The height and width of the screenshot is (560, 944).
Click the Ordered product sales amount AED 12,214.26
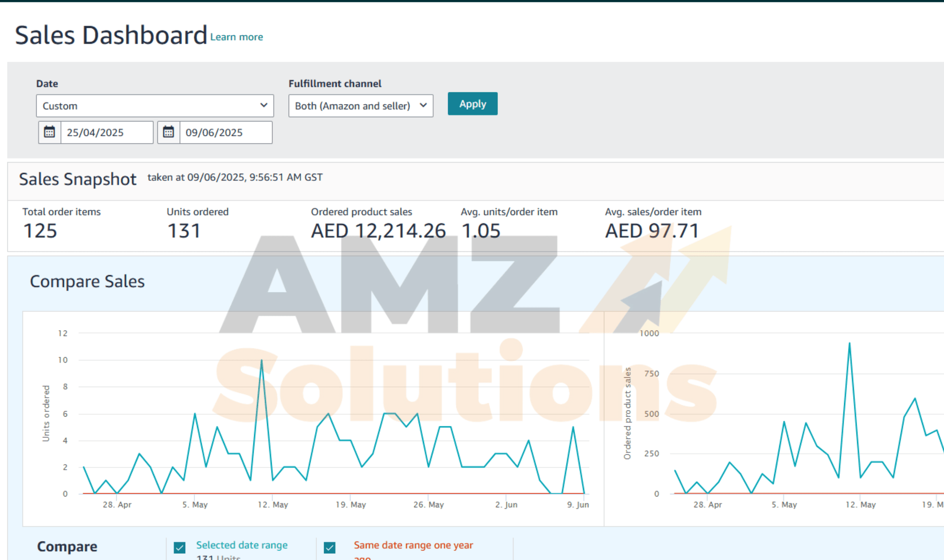click(378, 231)
